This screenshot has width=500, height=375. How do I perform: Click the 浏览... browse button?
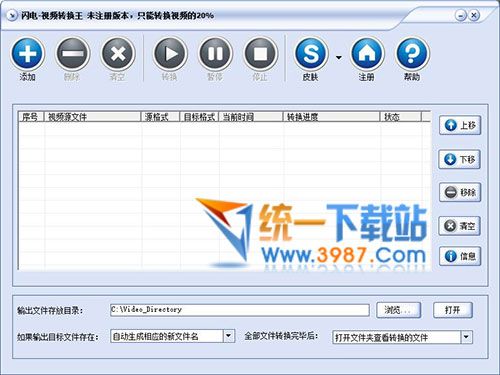[399, 310]
